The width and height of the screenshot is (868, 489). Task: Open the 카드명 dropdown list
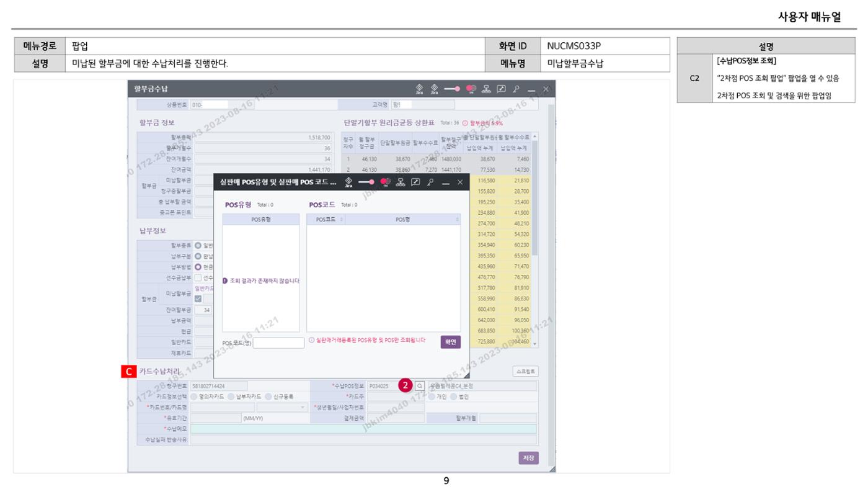click(282, 407)
